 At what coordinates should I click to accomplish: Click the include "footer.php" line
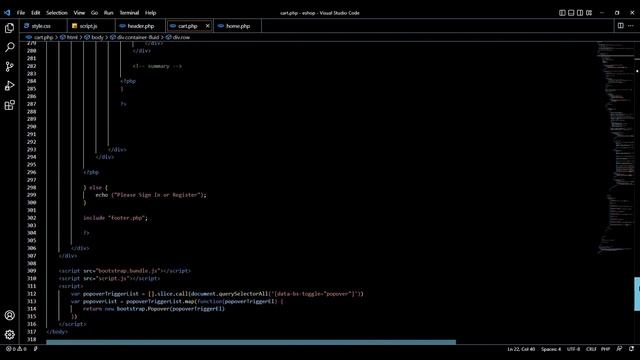[116, 218]
